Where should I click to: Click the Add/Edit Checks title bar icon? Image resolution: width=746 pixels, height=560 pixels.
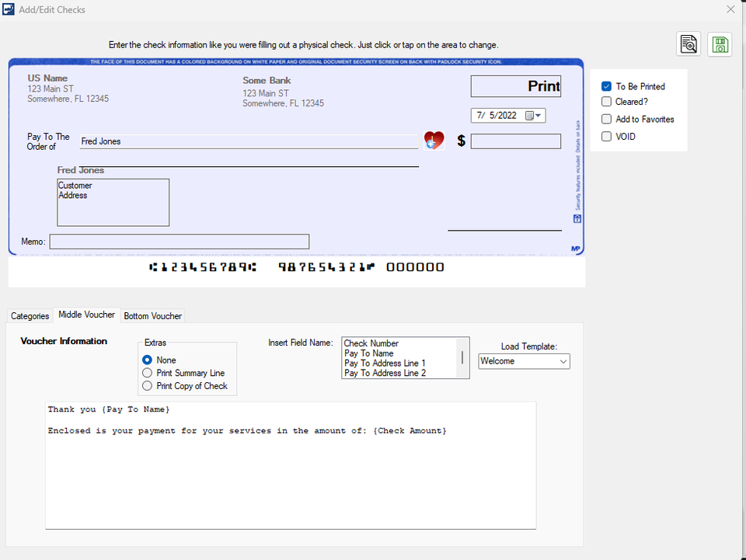click(x=9, y=9)
